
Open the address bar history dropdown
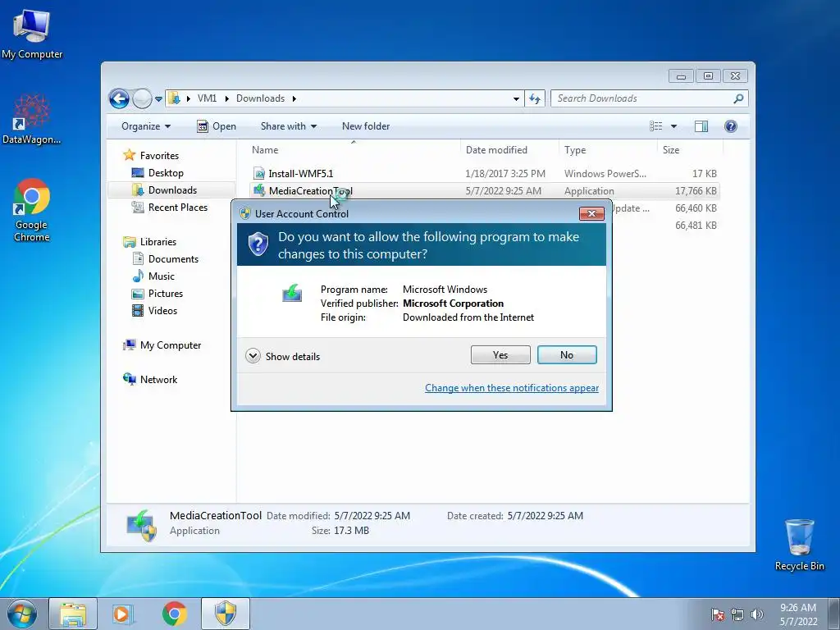click(516, 99)
